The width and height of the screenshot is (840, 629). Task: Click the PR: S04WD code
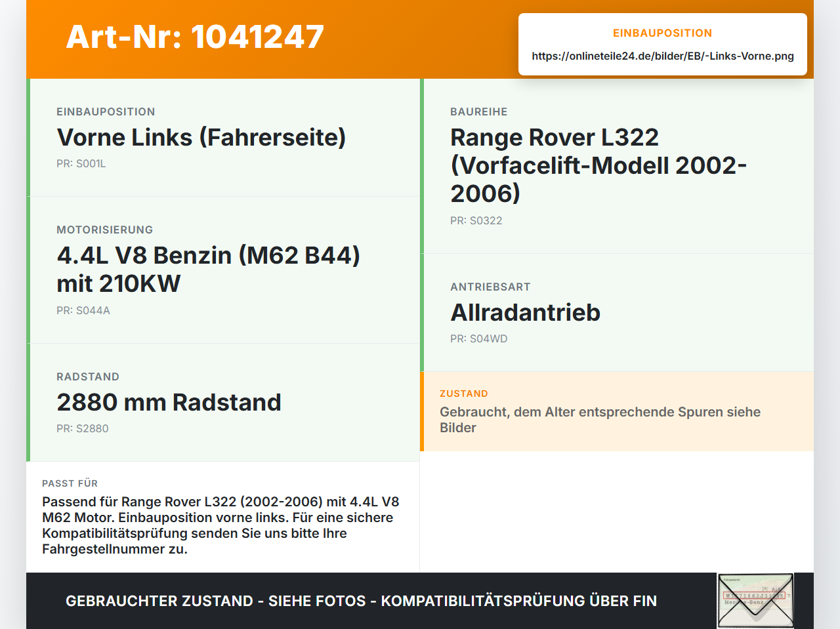click(x=479, y=338)
